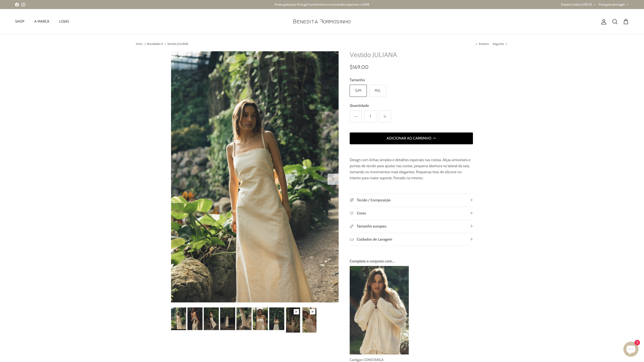Show next product image arrow
This screenshot has width=644, height=362.
[x=333, y=179]
